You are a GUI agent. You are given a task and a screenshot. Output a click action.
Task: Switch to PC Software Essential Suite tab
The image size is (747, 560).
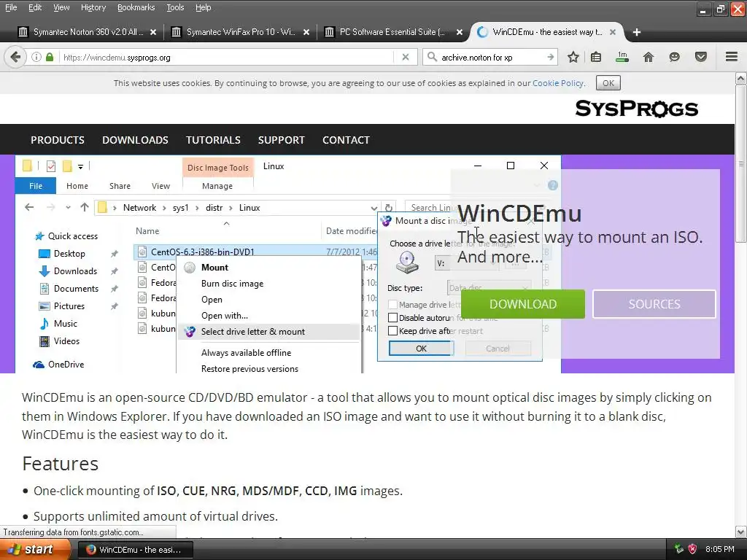coord(393,32)
